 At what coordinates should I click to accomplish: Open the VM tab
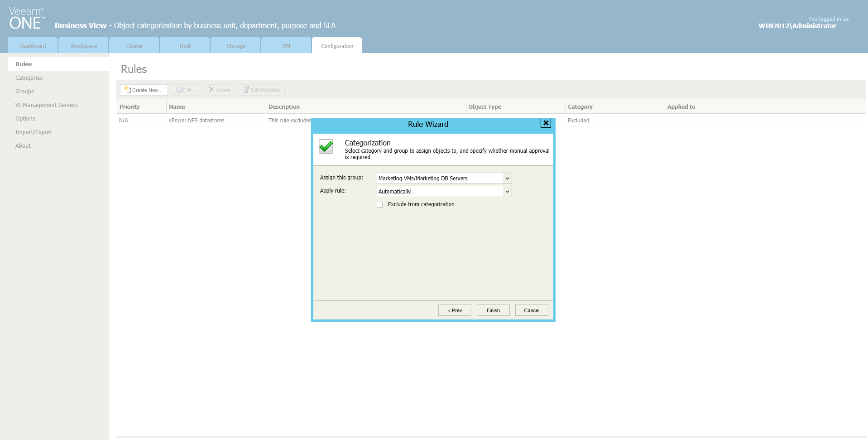(285, 45)
